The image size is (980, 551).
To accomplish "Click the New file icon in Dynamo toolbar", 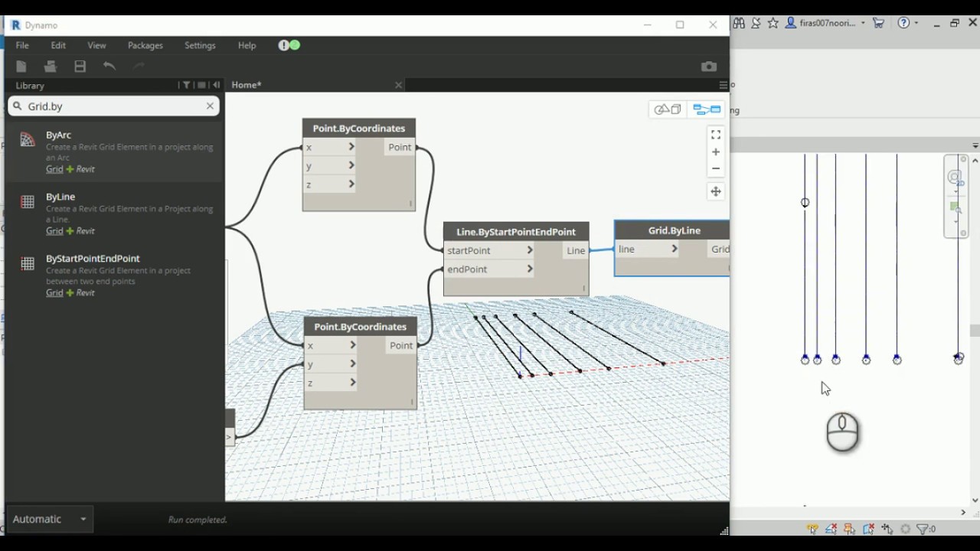I will click(21, 67).
